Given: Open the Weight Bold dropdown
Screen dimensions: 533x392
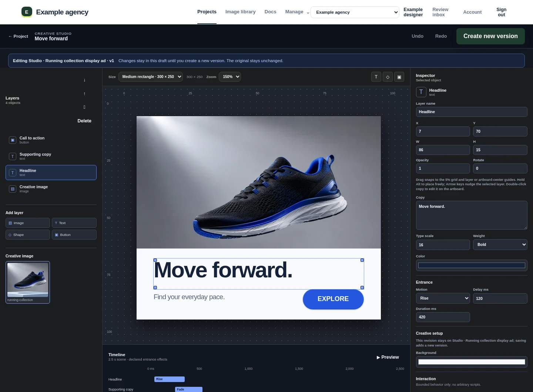Looking at the screenshot, I should (x=500, y=244).
